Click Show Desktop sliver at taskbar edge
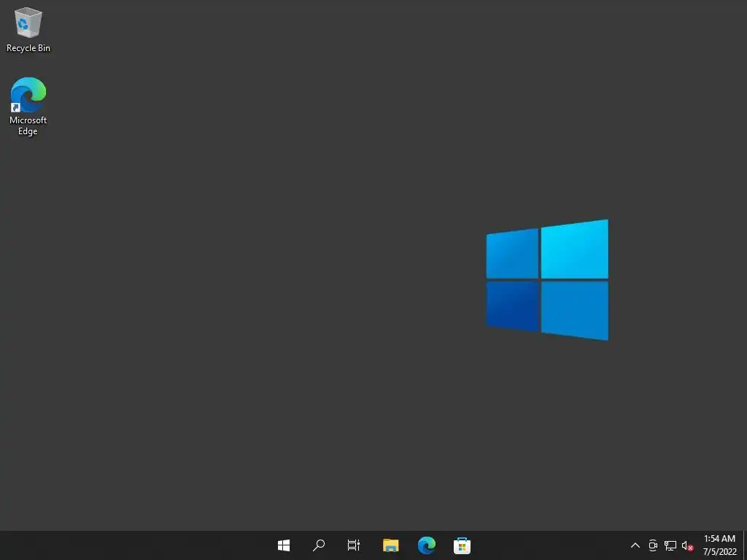The width and height of the screenshot is (747, 560). (745, 545)
